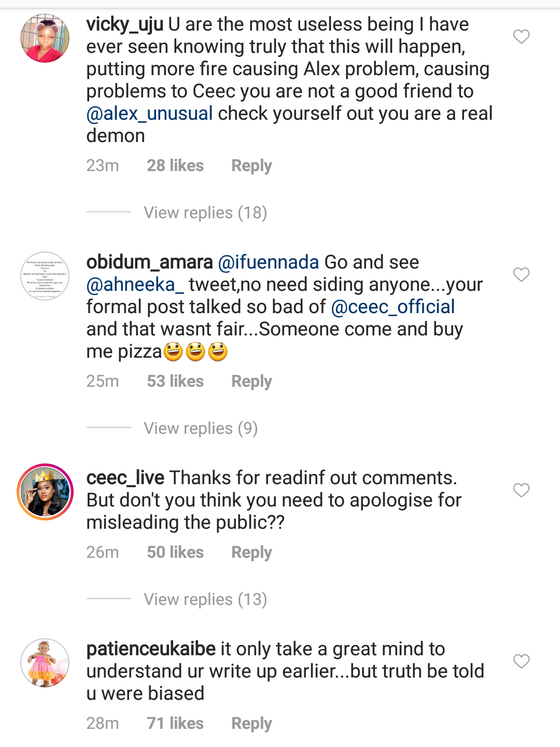See the 71 likes on patienceukaibe's comment

pyautogui.click(x=175, y=724)
